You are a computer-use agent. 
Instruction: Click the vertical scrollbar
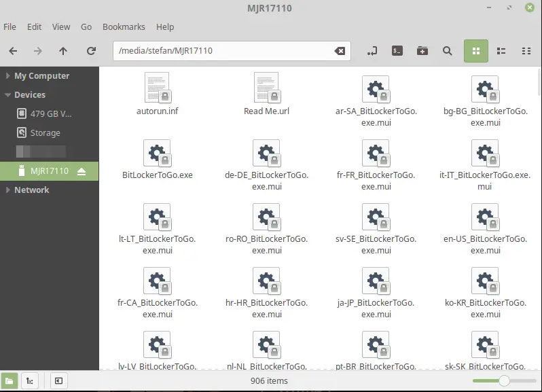coord(539,82)
